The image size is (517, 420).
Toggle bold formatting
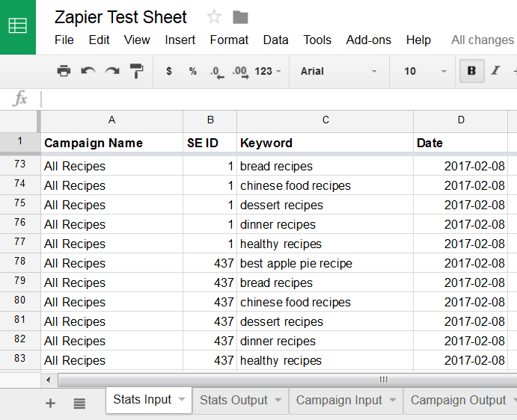[471, 71]
